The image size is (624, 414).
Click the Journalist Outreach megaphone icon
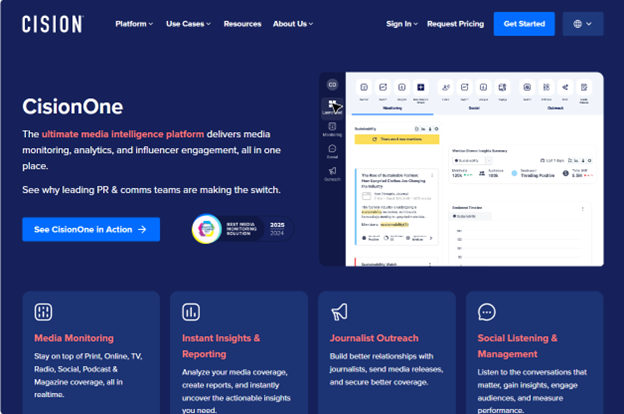point(339,312)
